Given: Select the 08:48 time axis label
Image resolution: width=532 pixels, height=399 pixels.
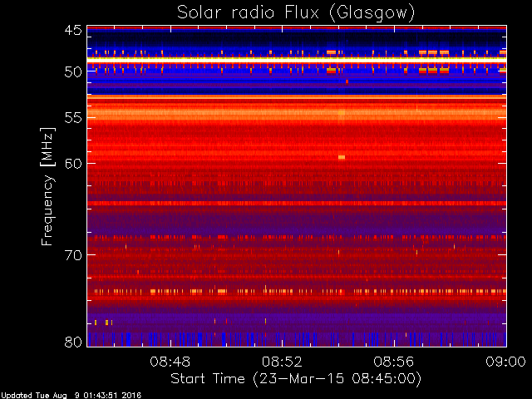Looking at the screenshot, I should (x=170, y=362).
